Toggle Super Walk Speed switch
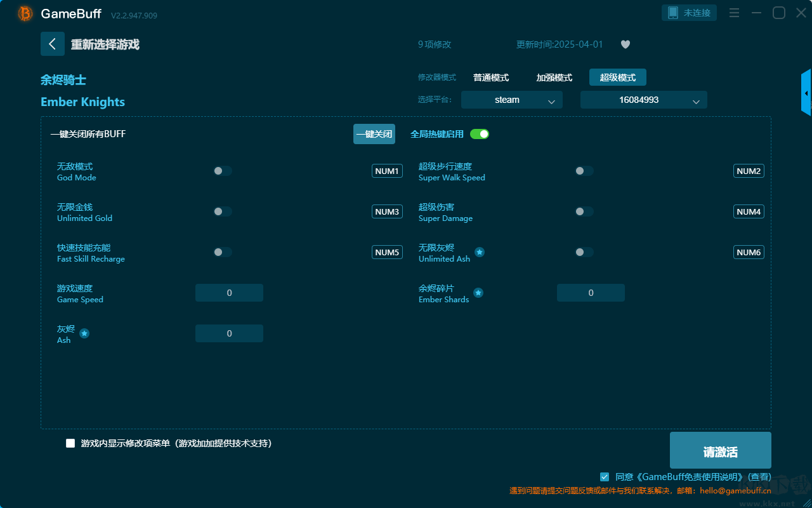The width and height of the screenshot is (812, 508). coord(584,171)
